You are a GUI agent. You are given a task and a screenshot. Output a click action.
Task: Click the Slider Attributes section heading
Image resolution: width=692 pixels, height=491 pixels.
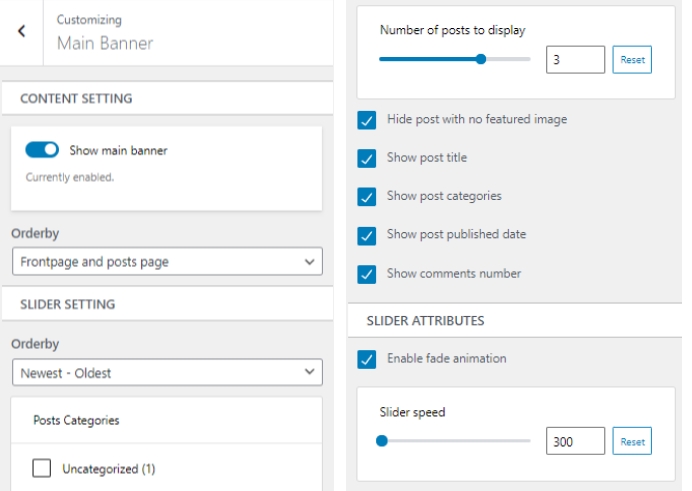coord(425,321)
